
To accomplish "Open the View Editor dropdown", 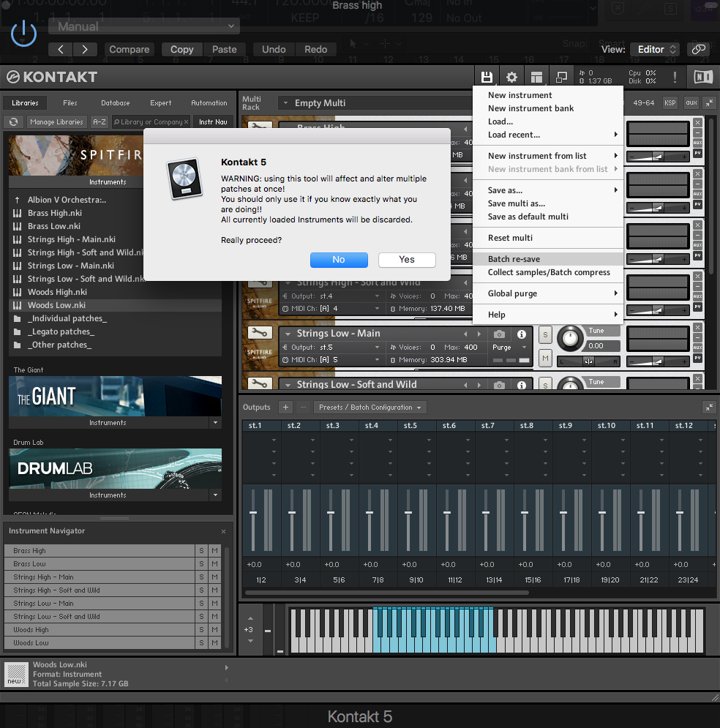I will [x=656, y=49].
